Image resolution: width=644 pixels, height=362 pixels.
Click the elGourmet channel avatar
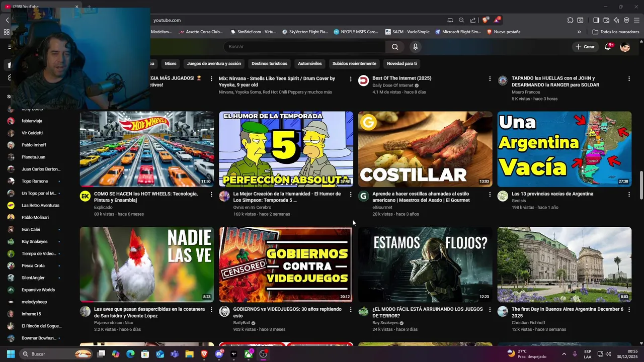pyautogui.click(x=363, y=196)
